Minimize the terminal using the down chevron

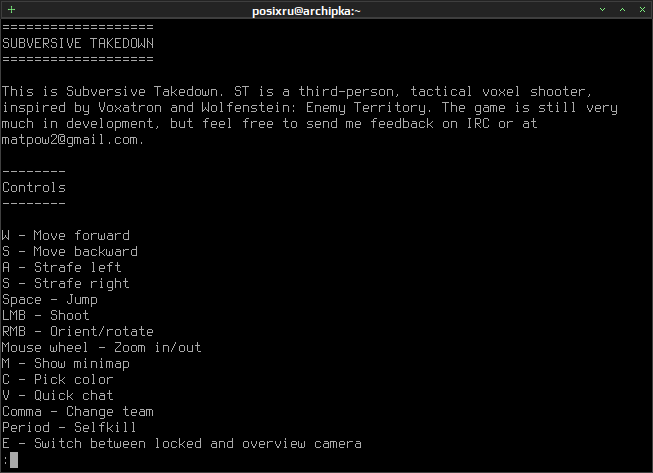click(602, 10)
